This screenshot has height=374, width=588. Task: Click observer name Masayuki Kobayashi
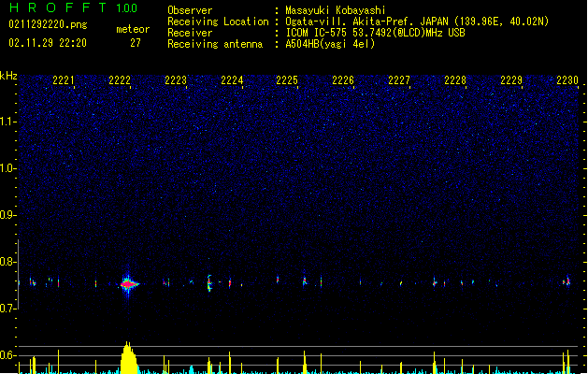pos(336,10)
